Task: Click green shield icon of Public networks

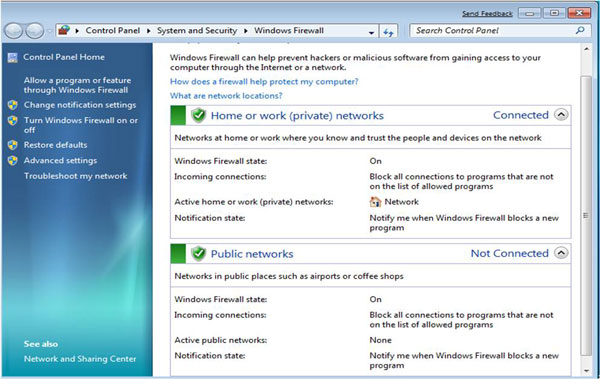Action: 198,253
